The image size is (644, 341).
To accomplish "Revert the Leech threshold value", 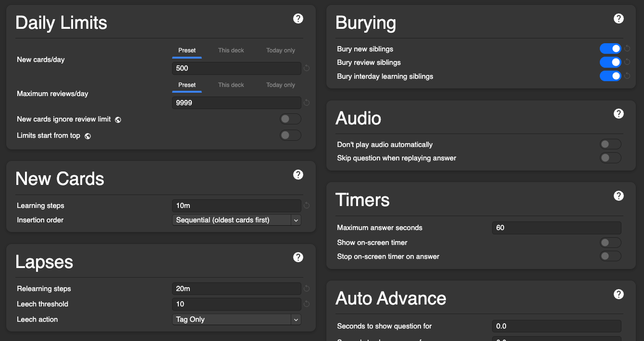I will 307,304.
